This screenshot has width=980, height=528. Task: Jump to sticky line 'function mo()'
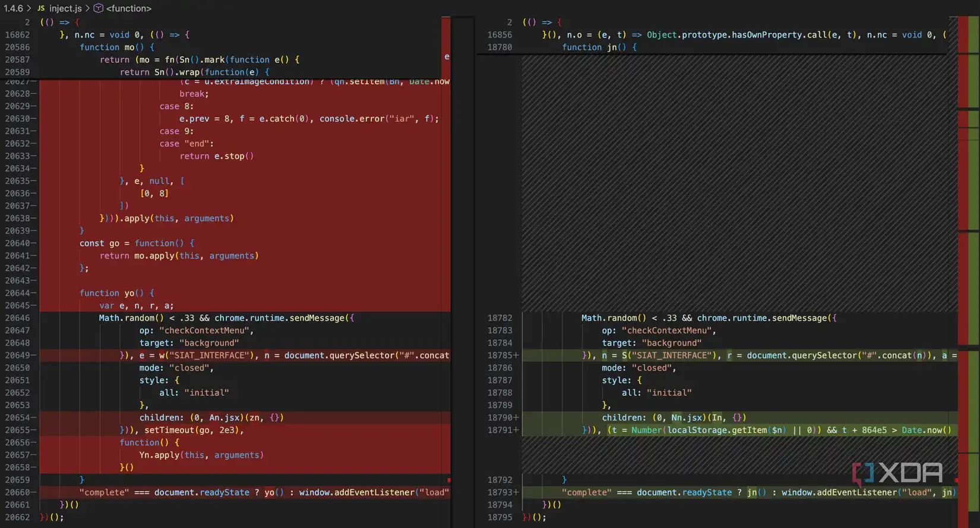(116, 48)
